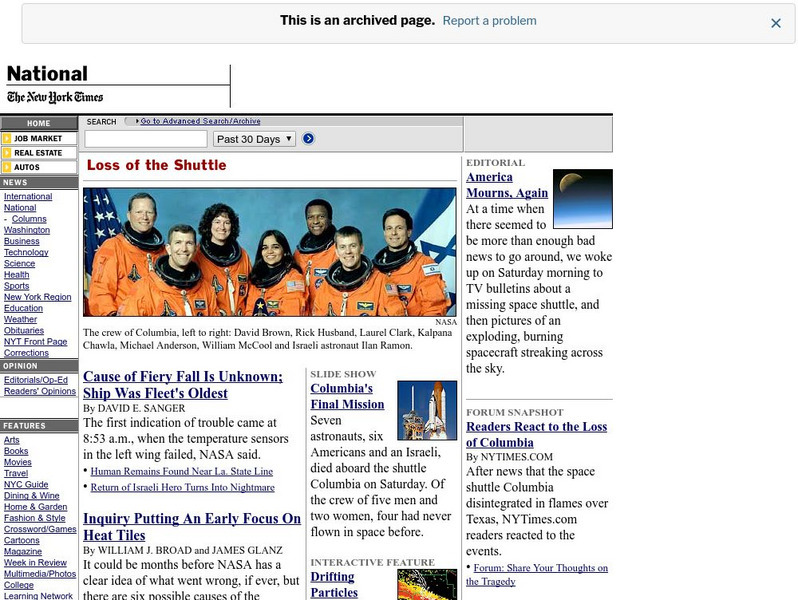Open the Arts features link
The width and height of the screenshot is (798, 600).
click(x=12, y=440)
